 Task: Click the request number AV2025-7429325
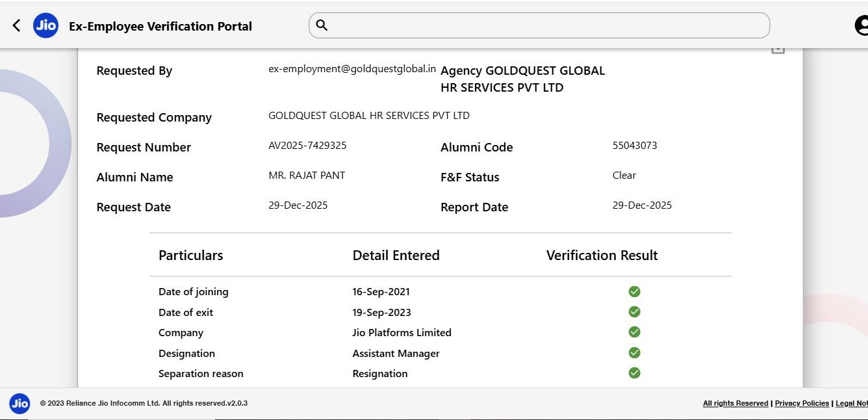307,146
